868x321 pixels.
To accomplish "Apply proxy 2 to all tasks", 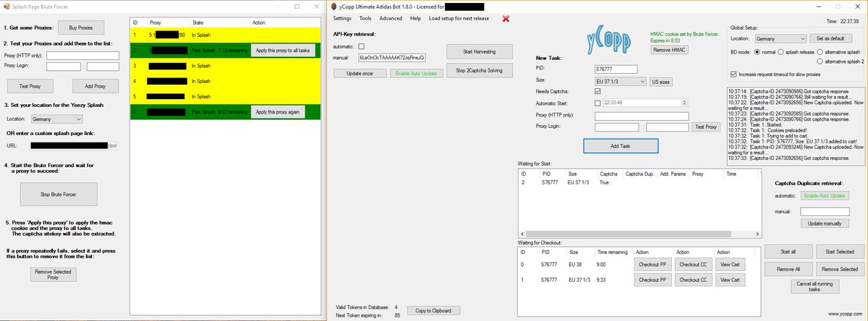I will pos(284,51).
